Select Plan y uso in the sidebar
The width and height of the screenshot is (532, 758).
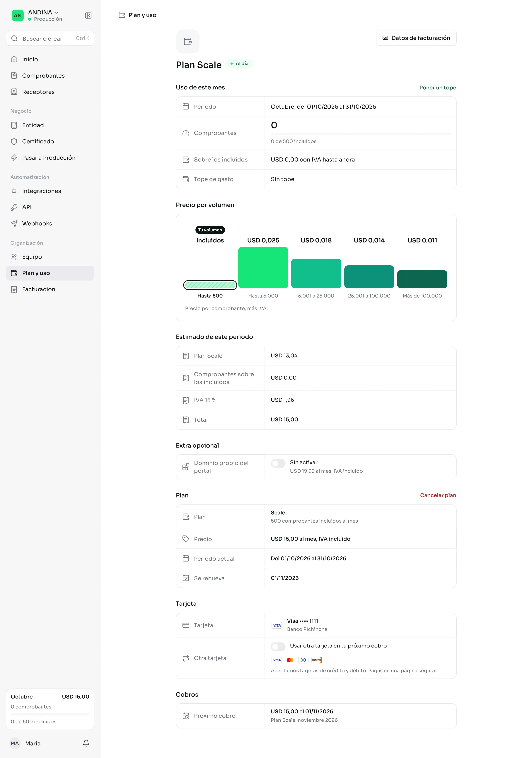click(50, 273)
